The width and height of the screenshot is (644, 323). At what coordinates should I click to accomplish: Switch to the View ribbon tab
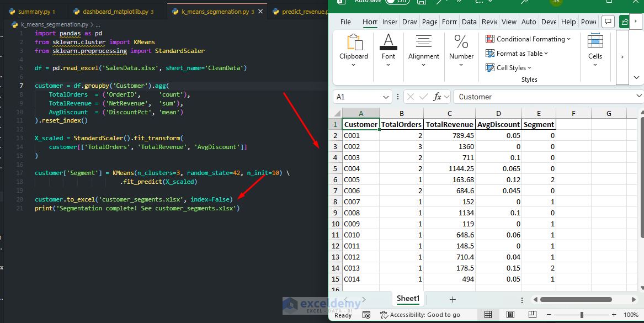(509, 22)
